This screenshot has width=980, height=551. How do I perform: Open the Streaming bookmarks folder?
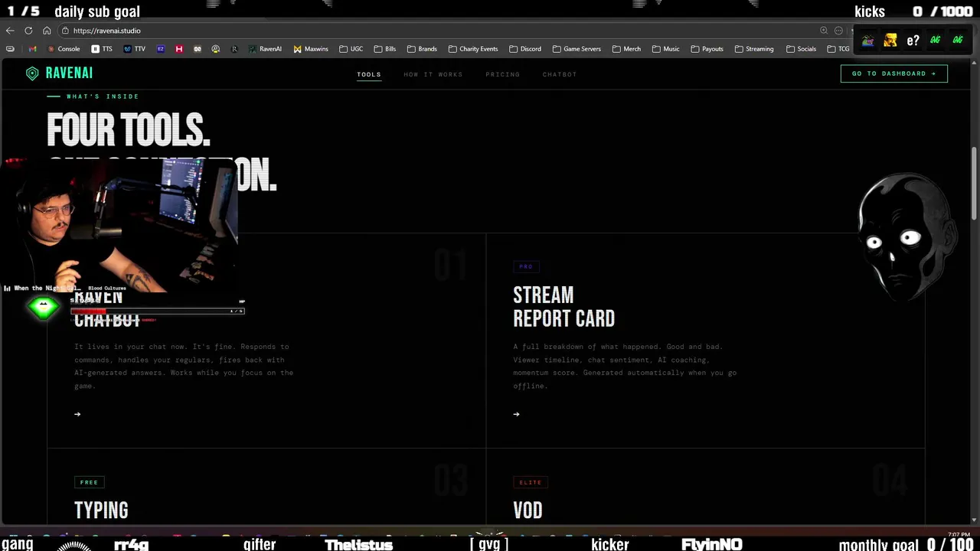754,49
